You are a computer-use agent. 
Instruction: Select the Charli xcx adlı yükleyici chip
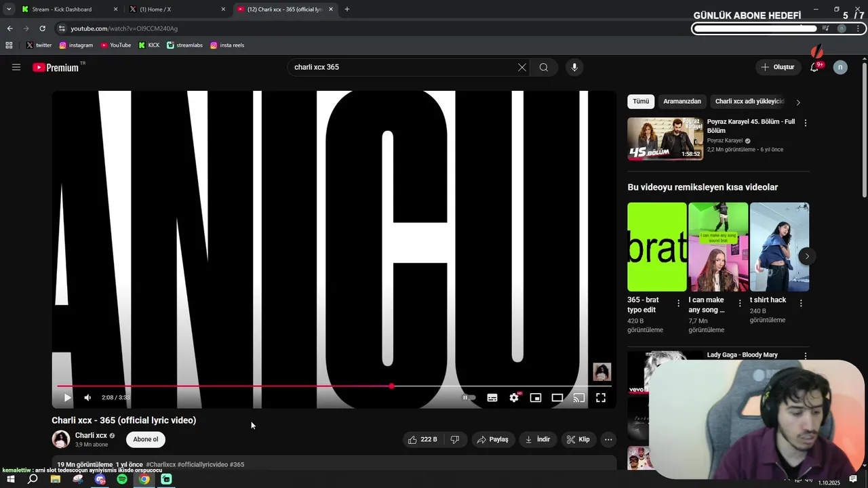pyautogui.click(x=749, y=102)
